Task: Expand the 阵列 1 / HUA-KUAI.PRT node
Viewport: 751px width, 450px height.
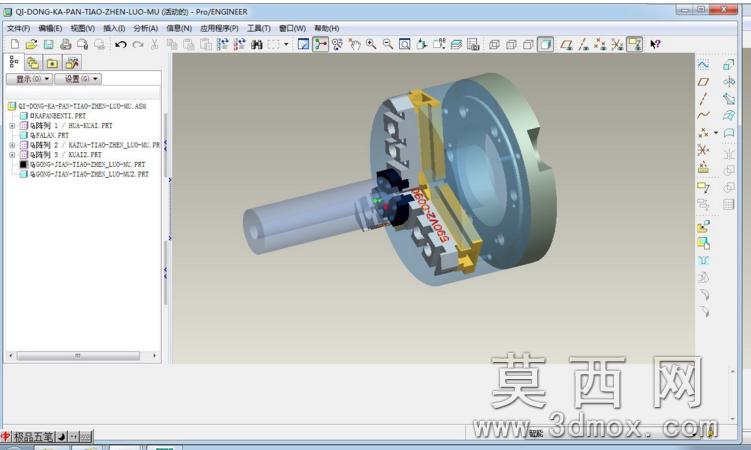Action: (12, 125)
